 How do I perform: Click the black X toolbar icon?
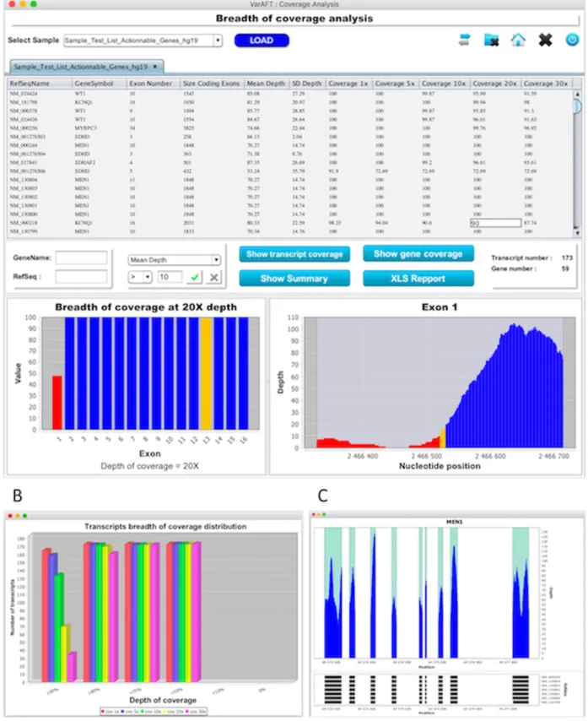(x=545, y=40)
